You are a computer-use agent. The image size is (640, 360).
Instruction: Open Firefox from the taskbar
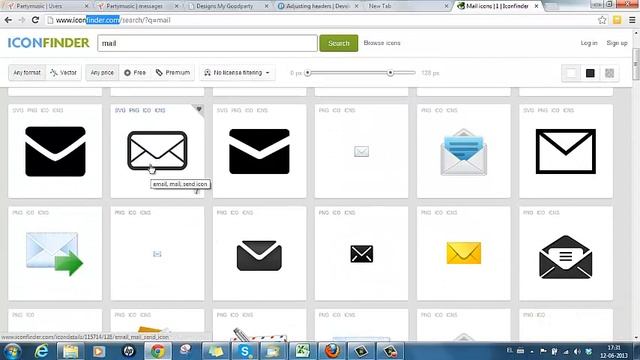332,351
